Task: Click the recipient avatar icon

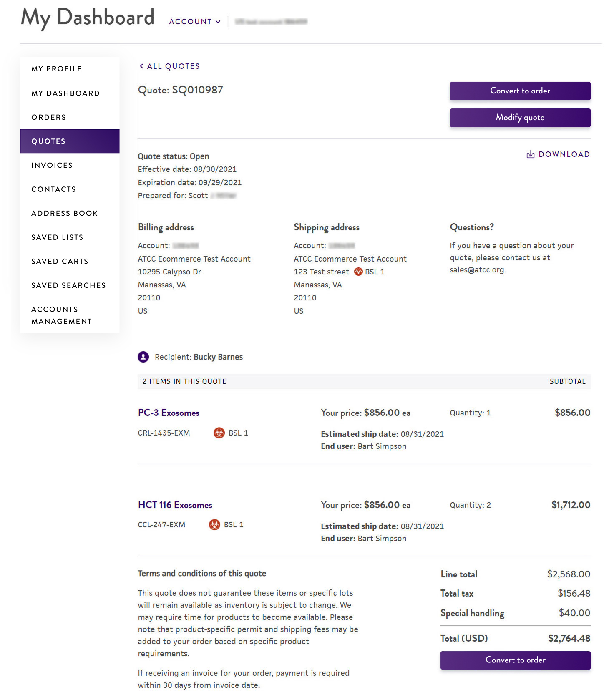Action: click(143, 357)
